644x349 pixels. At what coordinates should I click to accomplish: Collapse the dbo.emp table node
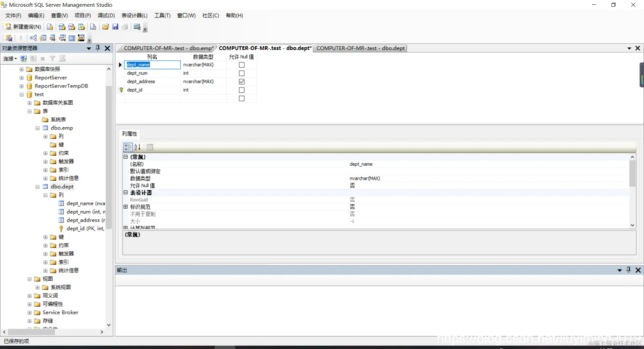pyautogui.click(x=38, y=128)
